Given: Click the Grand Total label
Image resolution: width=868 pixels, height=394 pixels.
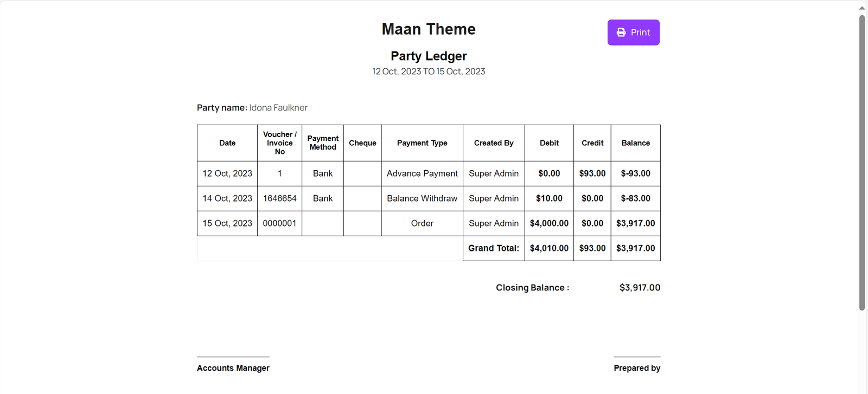Looking at the screenshot, I should [x=494, y=248].
